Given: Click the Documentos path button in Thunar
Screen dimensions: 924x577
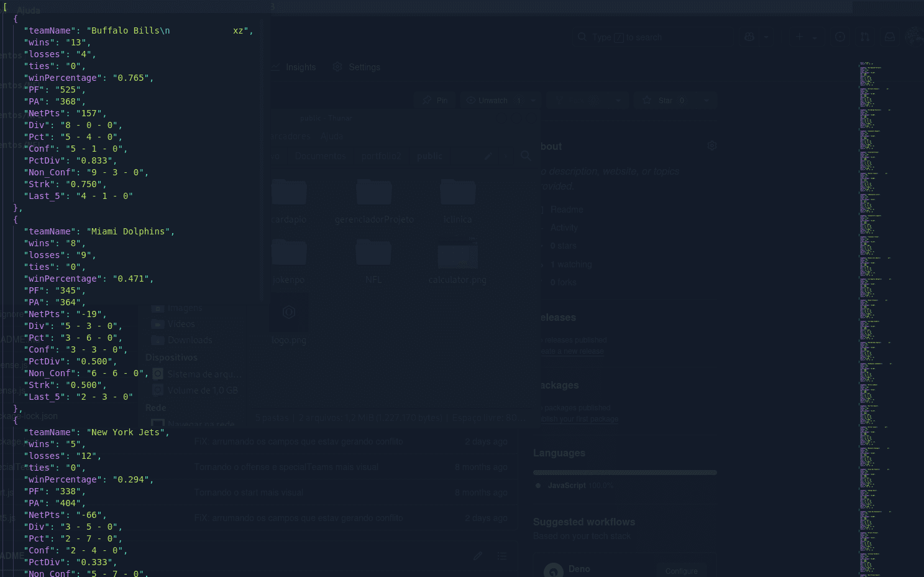Looking at the screenshot, I should [x=320, y=156].
